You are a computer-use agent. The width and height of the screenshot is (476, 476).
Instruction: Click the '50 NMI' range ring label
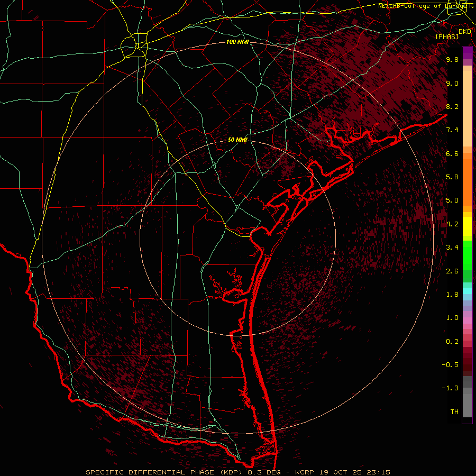click(x=237, y=140)
